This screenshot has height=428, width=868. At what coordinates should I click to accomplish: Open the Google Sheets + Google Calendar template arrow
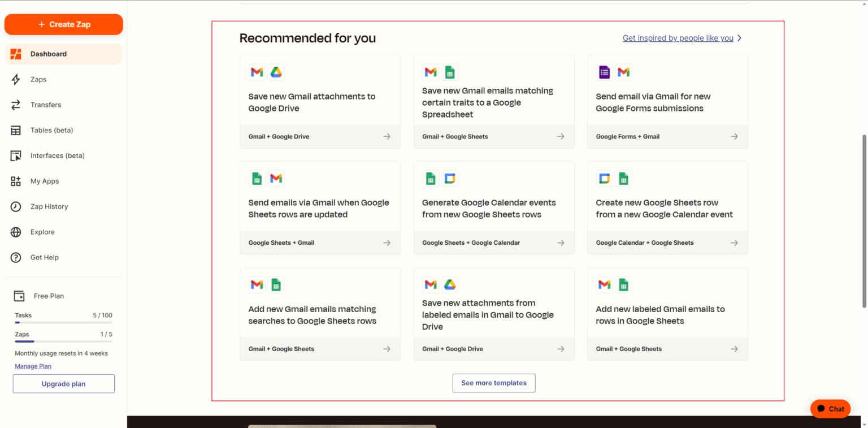(561, 243)
